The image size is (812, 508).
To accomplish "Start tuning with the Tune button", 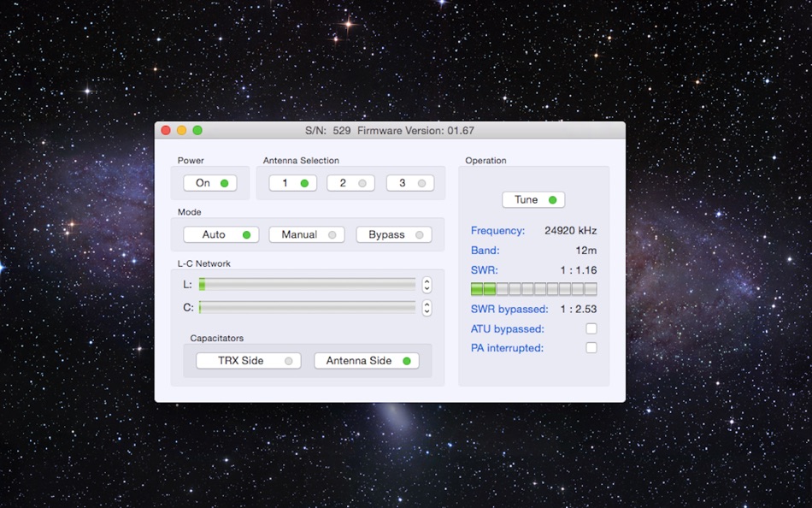I will 533,199.
